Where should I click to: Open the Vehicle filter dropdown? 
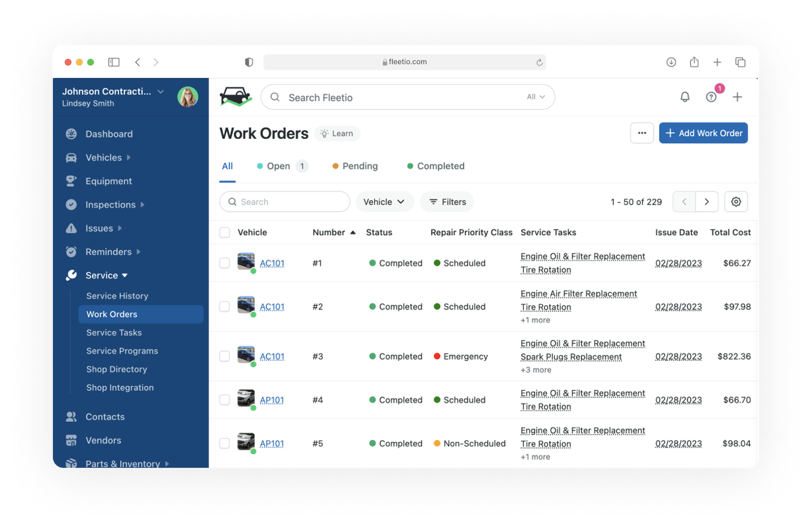(x=384, y=202)
